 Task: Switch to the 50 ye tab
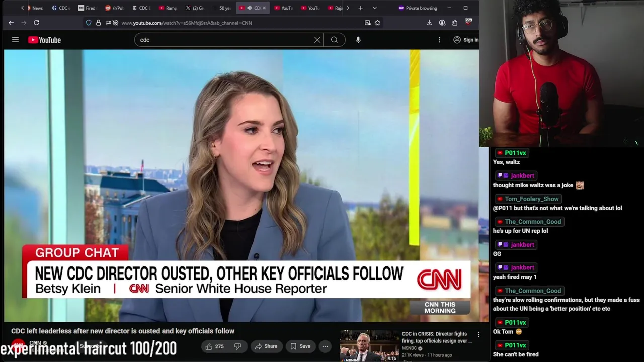[x=222, y=8]
